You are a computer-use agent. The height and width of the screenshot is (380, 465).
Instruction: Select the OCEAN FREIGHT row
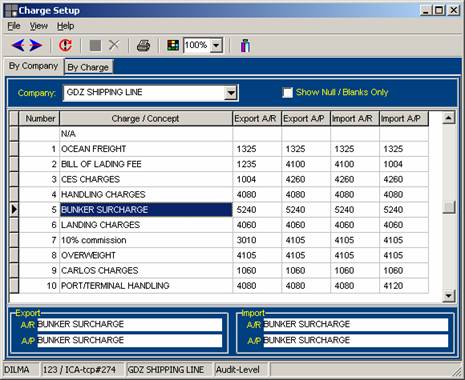point(219,149)
